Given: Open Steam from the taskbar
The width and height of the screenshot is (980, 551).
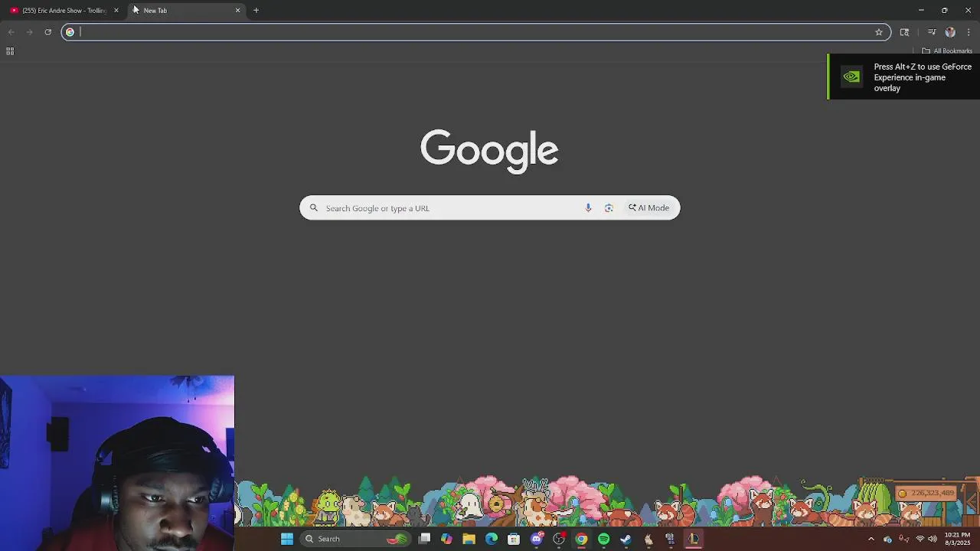Looking at the screenshot, I should click(626, 539).
